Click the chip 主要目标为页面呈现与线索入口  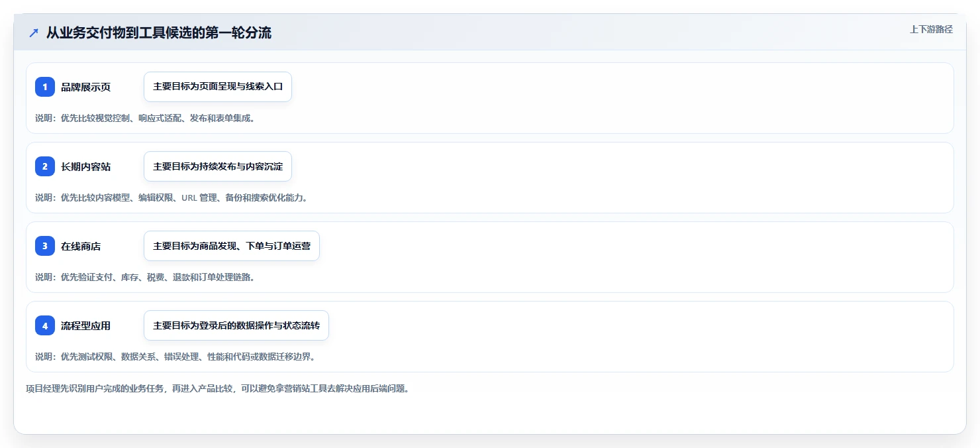click(218, 87)
